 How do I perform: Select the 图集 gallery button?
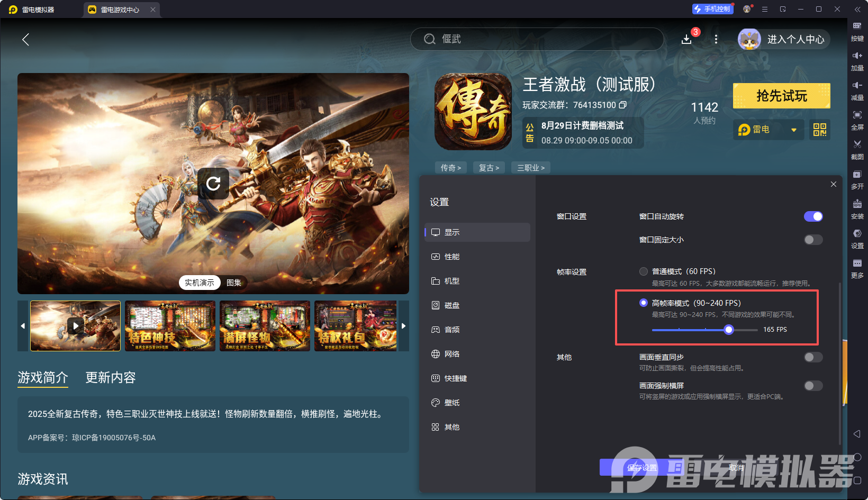click(x=234, y=283)
